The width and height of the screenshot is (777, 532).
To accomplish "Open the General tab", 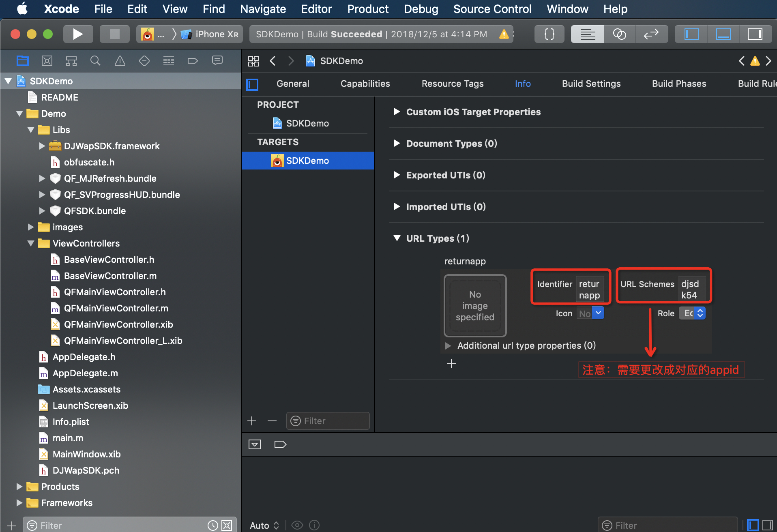I will pos(293,84).
